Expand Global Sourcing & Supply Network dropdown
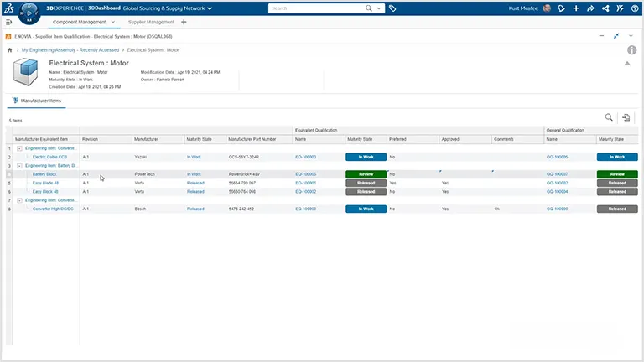 pyautogui.click(x=210, y=8)
